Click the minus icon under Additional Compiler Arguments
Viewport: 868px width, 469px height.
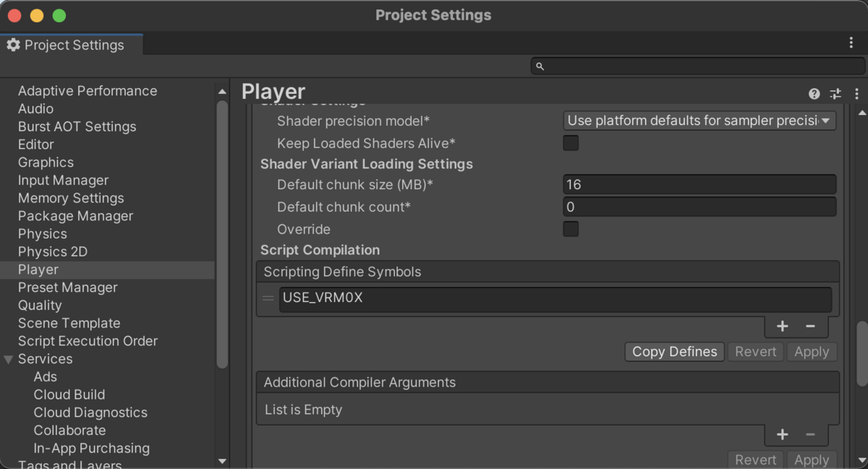[x=811, y=434]
